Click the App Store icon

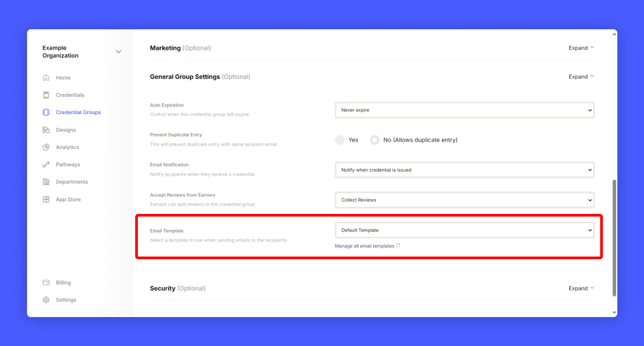46,199
